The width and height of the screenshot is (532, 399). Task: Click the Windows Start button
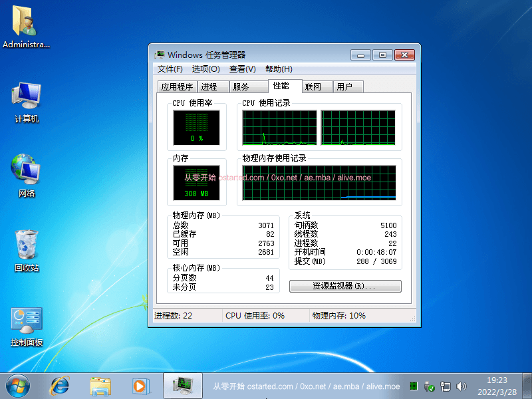point(18,386)
